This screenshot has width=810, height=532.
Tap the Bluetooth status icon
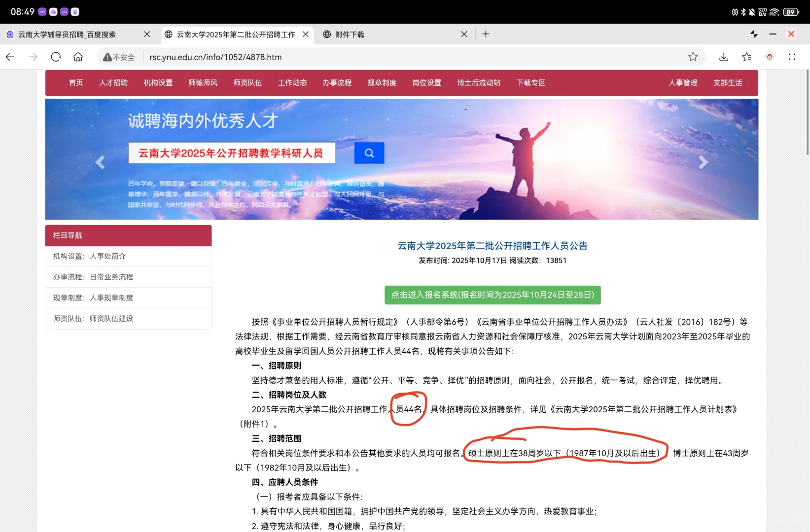743,12
